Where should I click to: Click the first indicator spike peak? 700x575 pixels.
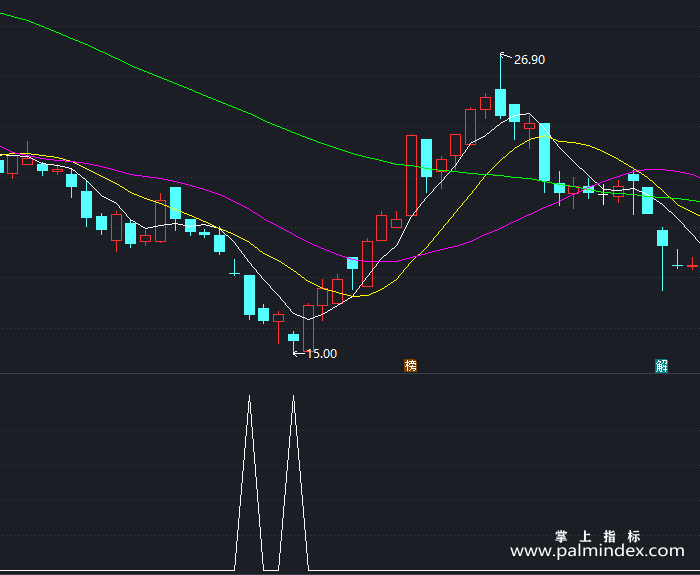tap(249, 396)
